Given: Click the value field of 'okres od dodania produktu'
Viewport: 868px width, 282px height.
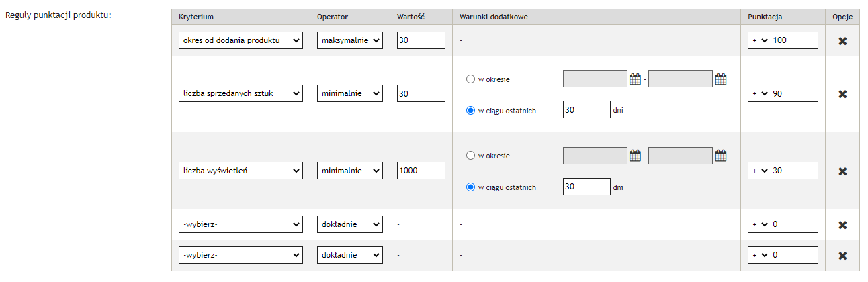Looking at the screenshot, I should pos(421,40).
